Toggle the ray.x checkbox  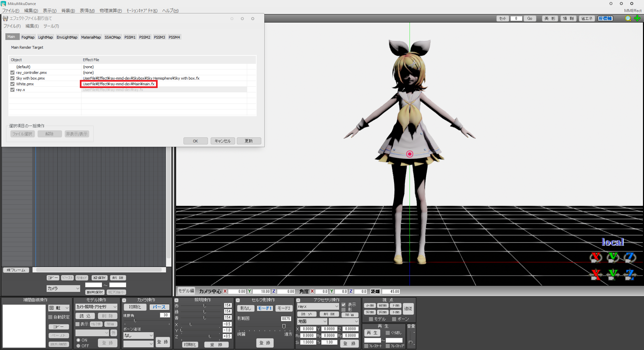(x=12, y=90)
